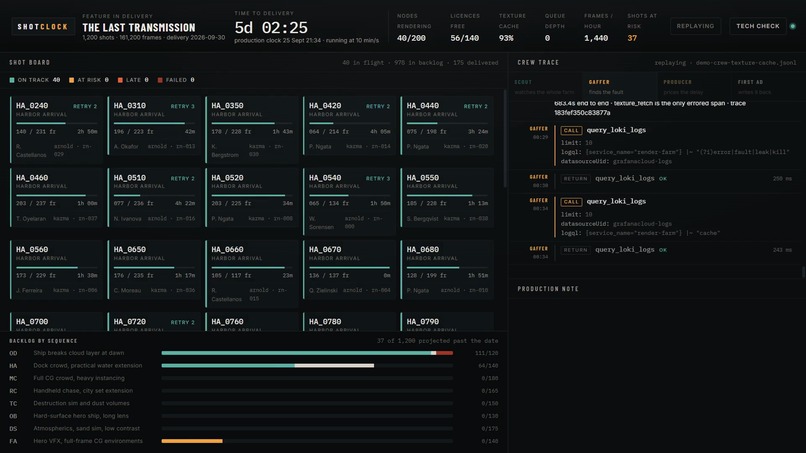Click THE LAST TRANSMISSION title
The width and height of the screenshot is (806, 453).
pyautogui.click(x=139, y=28)
